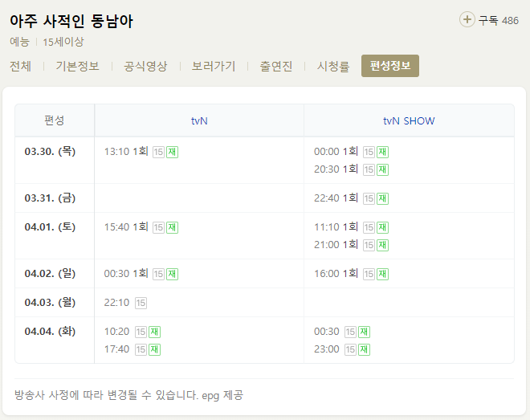Click the 예능 genre label
The width and height of the screenshot is (530, 420).
19,42
